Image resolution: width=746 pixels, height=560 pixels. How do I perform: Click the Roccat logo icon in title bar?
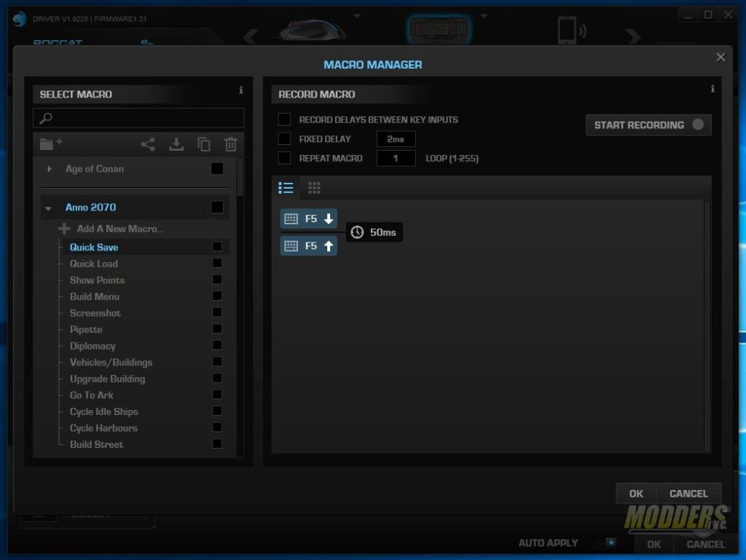(19, 19)
